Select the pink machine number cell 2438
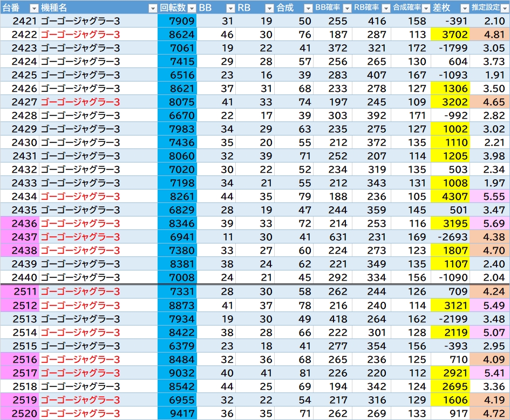The height and width of the screenshot is (420, 510). tap(20, 250)
